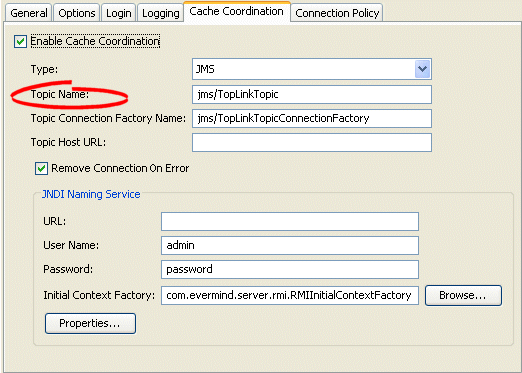Open the Connection Policy tab
This screenshot has width=522, height=373.
pos(337,13)
